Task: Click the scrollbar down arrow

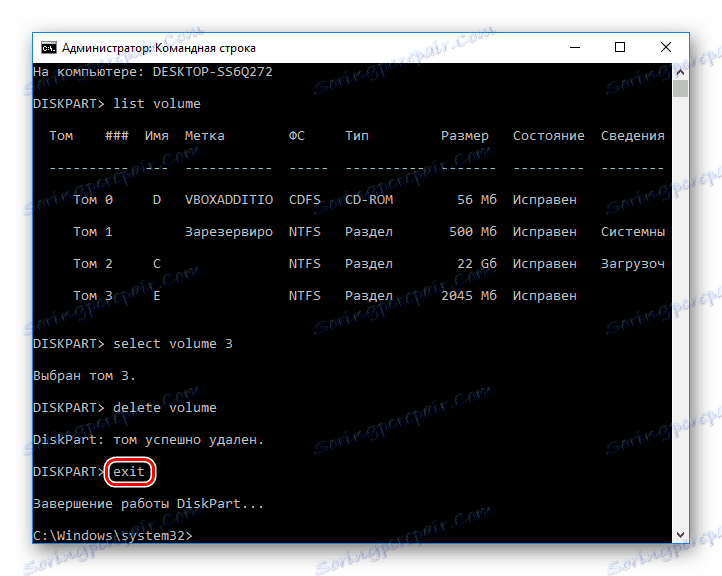Action: [681, 535]
